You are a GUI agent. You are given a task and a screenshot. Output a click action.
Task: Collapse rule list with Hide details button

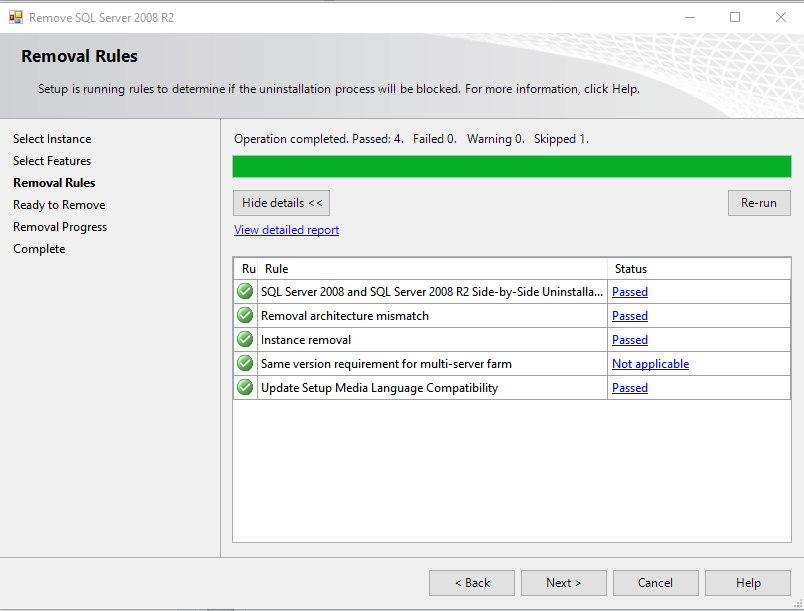(x=281, y=203)
